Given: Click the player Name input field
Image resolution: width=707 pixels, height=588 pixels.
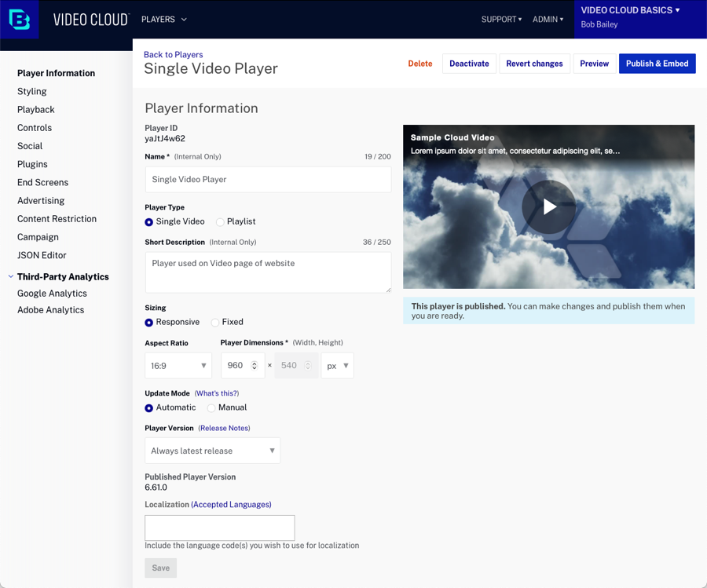Looking at the screenshot, I should click(x=269, y=179).
